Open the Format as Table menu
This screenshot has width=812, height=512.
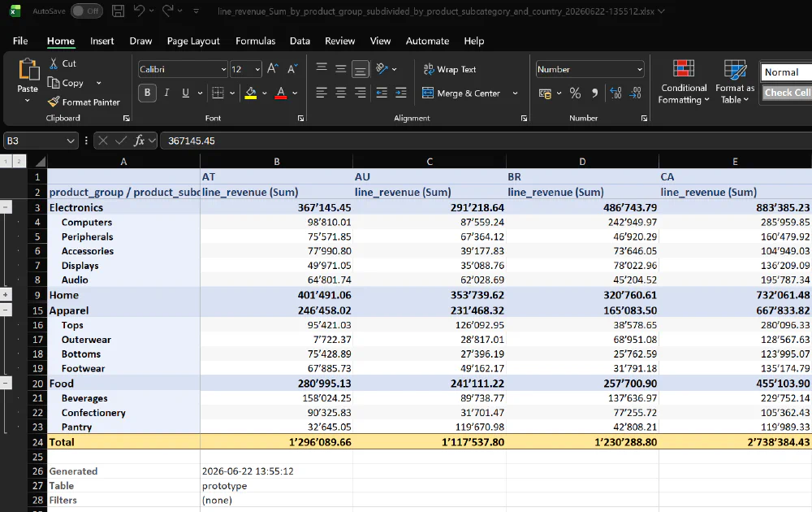[x=735, y=82]
